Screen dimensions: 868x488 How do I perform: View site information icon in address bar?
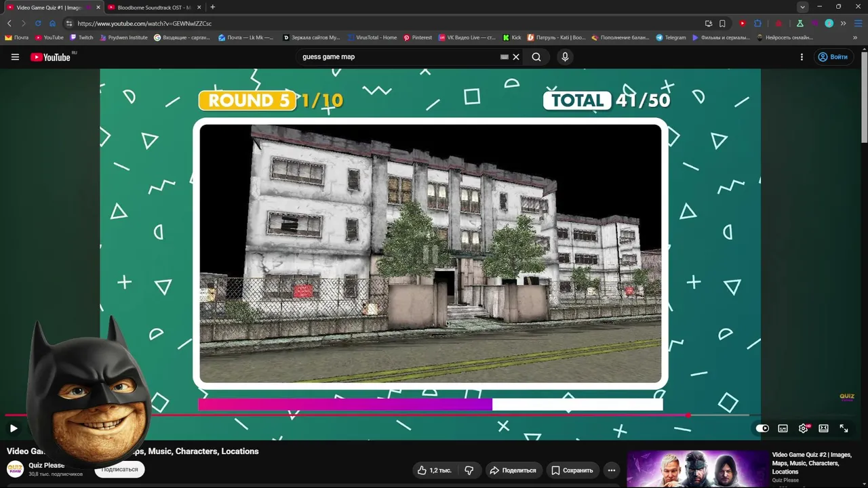point(69,23)
